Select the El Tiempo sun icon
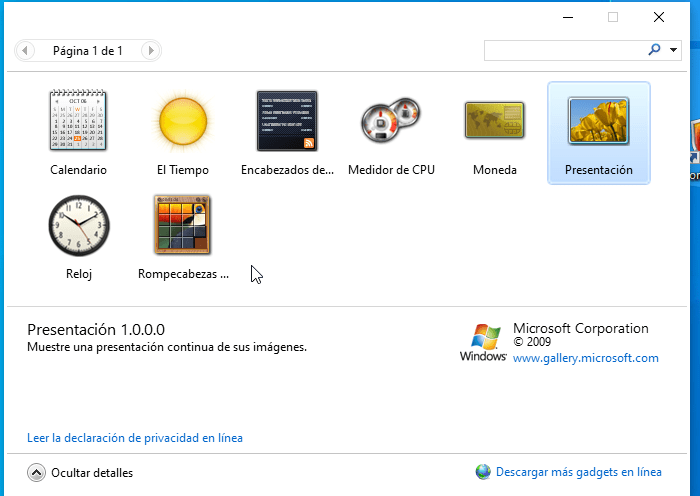 coord(182,120)
